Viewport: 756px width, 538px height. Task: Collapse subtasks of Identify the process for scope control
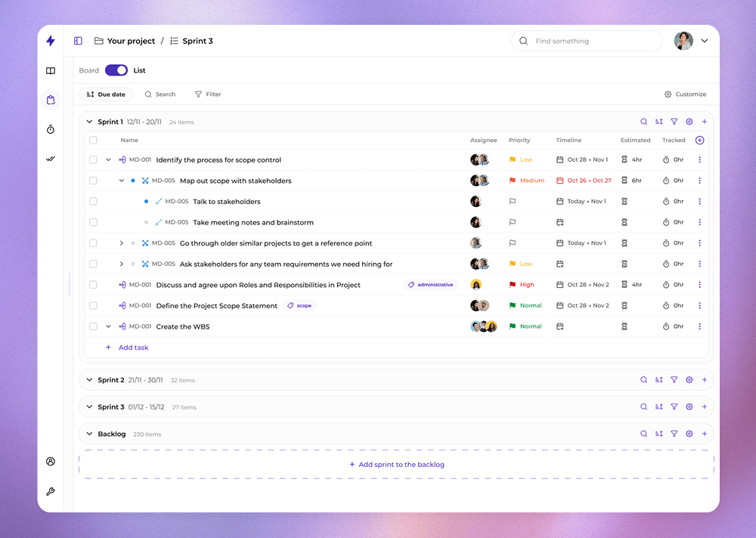108,159
